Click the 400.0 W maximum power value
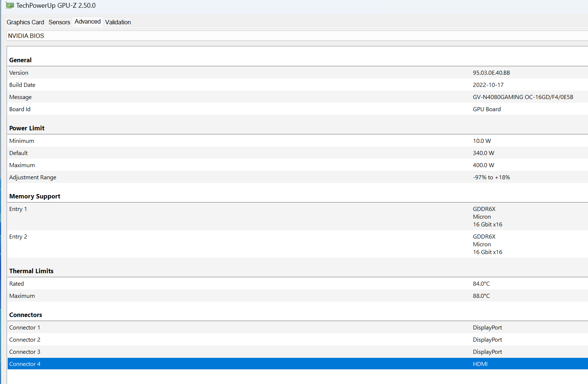Viewport: 588px width, 384px height. [484, 165]
